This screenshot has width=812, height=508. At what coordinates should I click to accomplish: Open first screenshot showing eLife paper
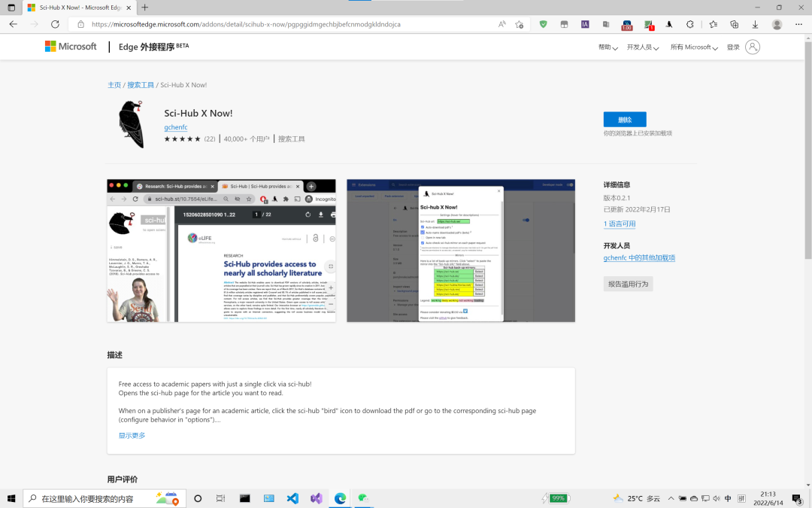(x=221, y=251)
